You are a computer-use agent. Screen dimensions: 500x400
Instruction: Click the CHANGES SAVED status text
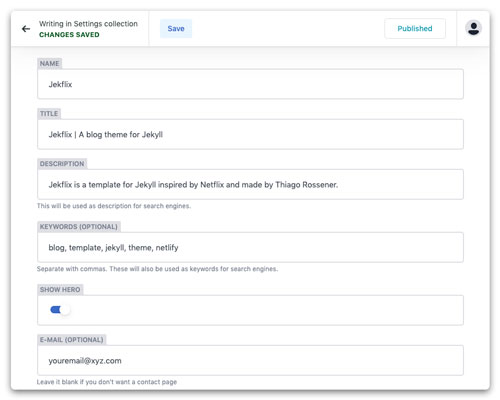point(69,35)
